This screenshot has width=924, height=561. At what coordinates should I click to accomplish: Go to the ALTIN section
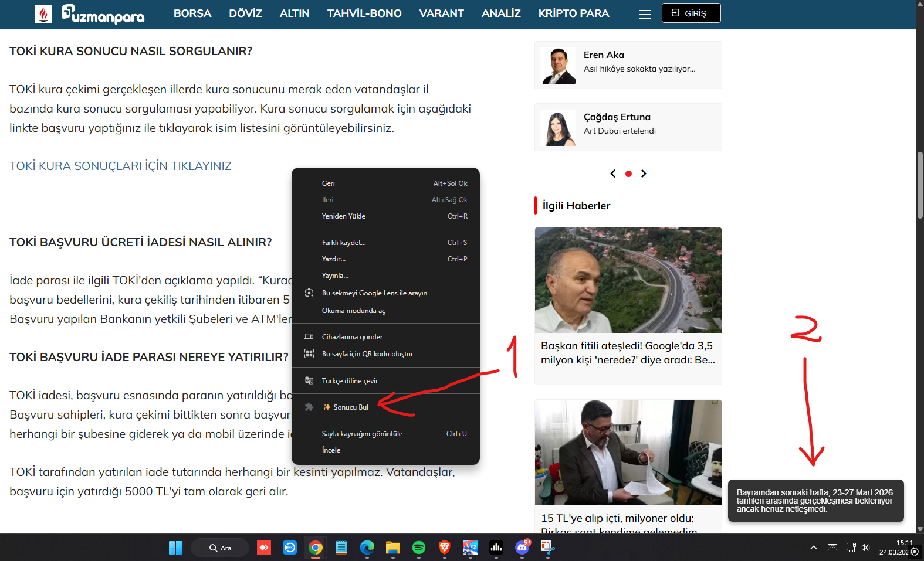[x=295, y=13]
